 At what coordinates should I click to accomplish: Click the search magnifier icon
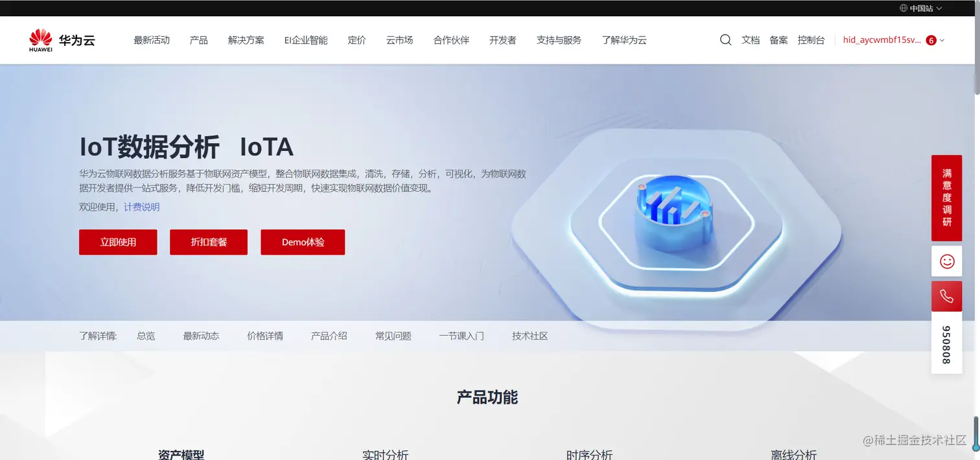pos(725,40)
